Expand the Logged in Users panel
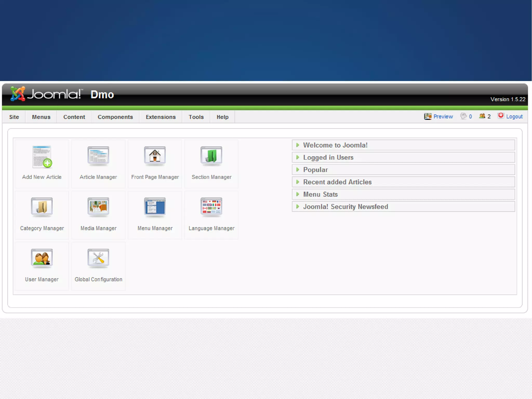532x399 pixels. click(328, 158)
